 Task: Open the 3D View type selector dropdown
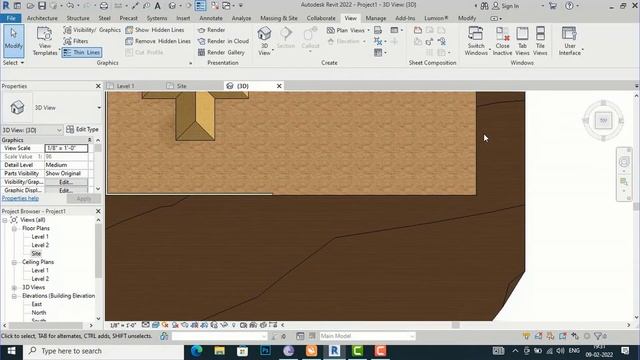[x=99, y=108]
